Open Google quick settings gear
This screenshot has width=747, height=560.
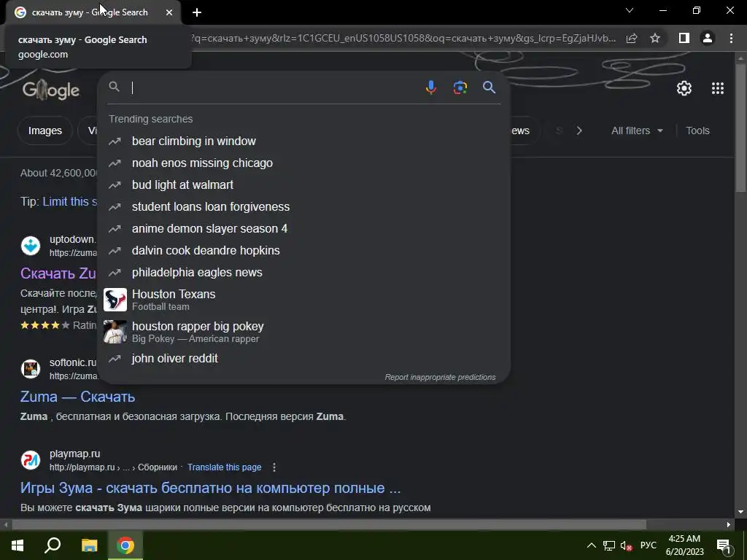pyautogui.click(x=684, y=88)
